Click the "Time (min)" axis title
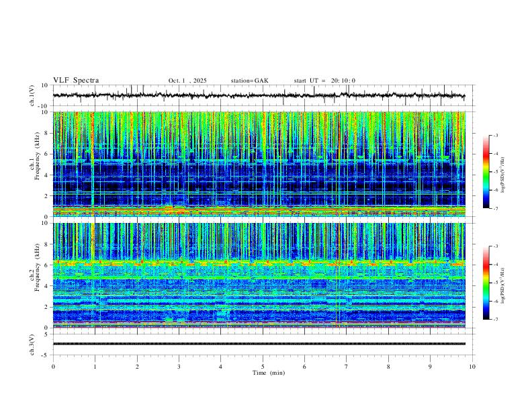Screen dimensions: 532x411 [269, 373]
